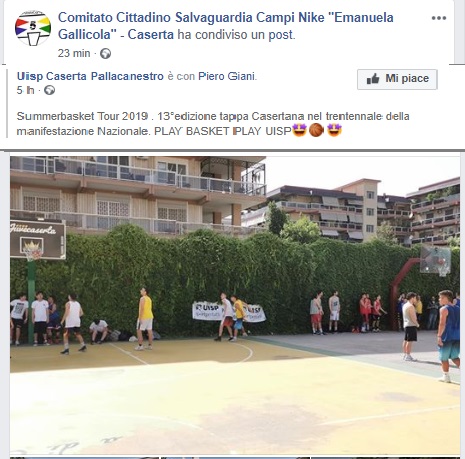
Task: Click the basketball emoji in the post text
Action: tap(316, 130)
